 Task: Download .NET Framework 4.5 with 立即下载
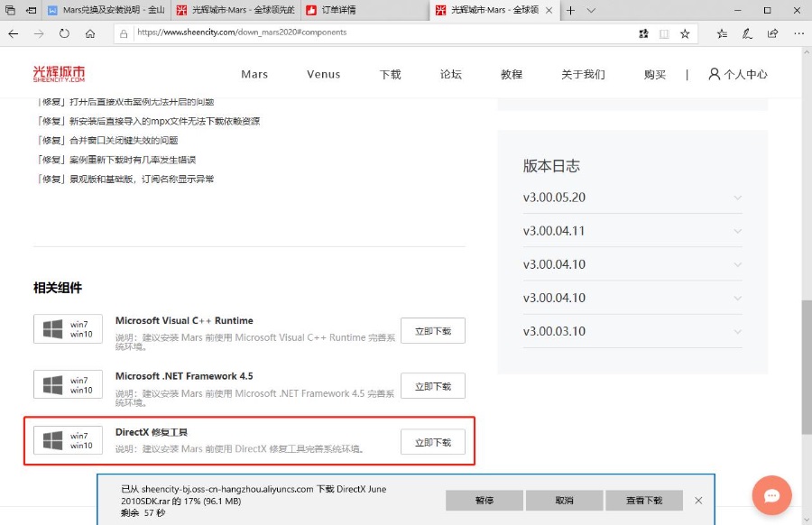pyautogui.click(x=433, y=386)
